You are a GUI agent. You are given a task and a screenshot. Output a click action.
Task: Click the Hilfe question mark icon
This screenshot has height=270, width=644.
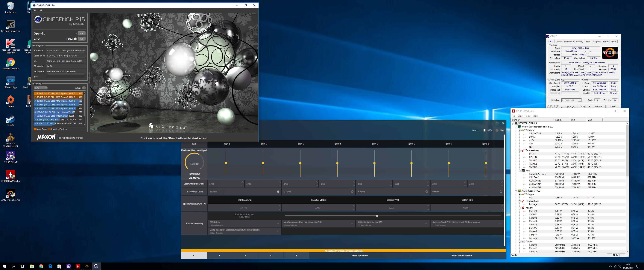[x=484, y=130]
